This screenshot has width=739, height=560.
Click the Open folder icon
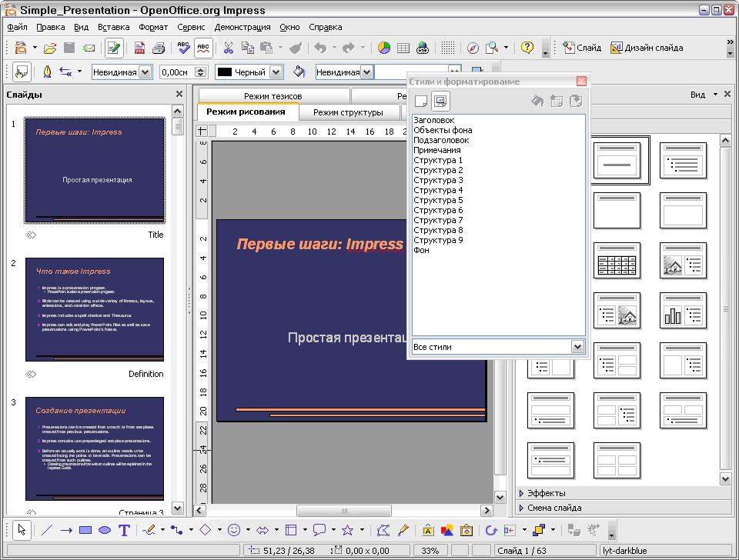pos(50,48)
